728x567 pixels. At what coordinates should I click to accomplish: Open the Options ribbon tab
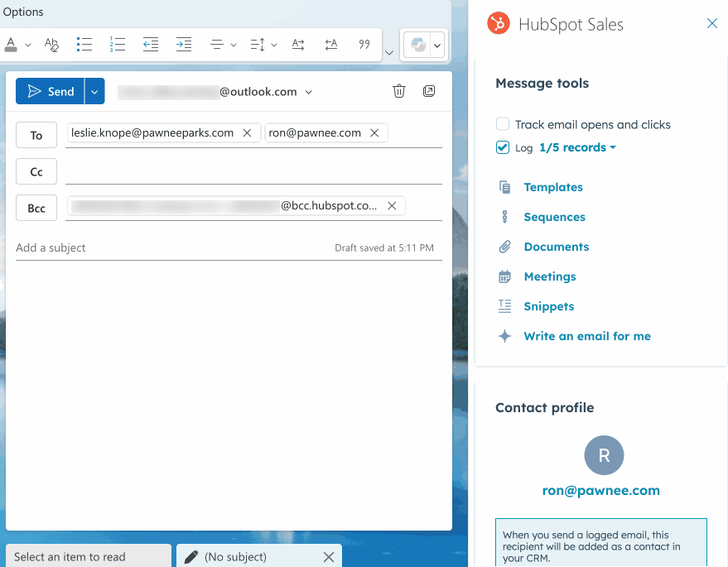pyautogui.click(x=22, y=12)
